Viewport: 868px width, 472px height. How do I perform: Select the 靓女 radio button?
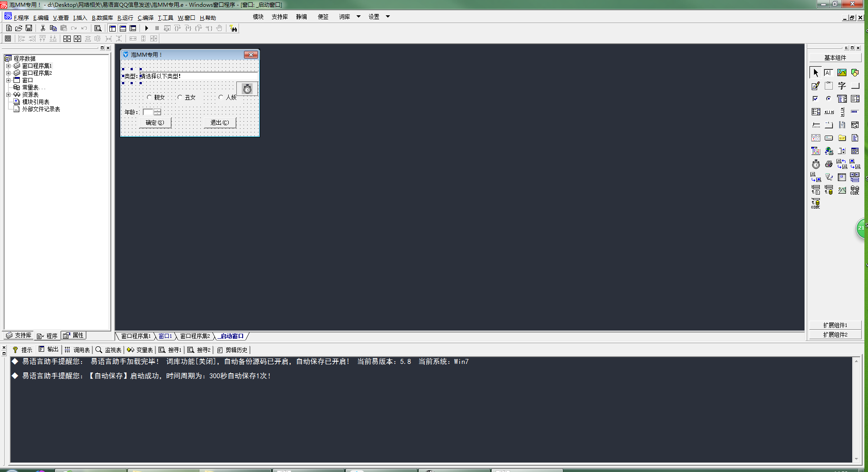coord(156,97)
